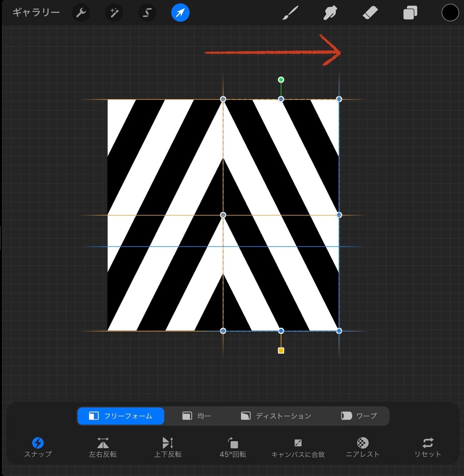Toggle the Transform arrow tool
This screenshot has width=464, height=476.
[180, 13]
